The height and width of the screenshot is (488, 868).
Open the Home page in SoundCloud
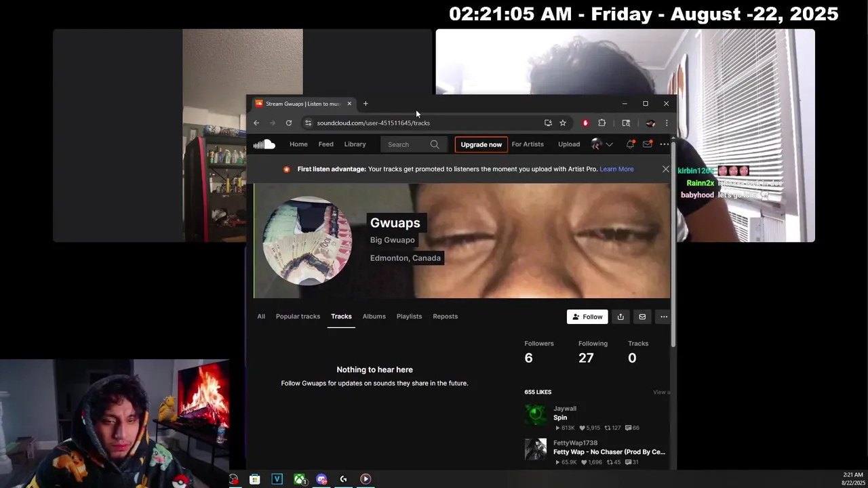click(298, 144)
